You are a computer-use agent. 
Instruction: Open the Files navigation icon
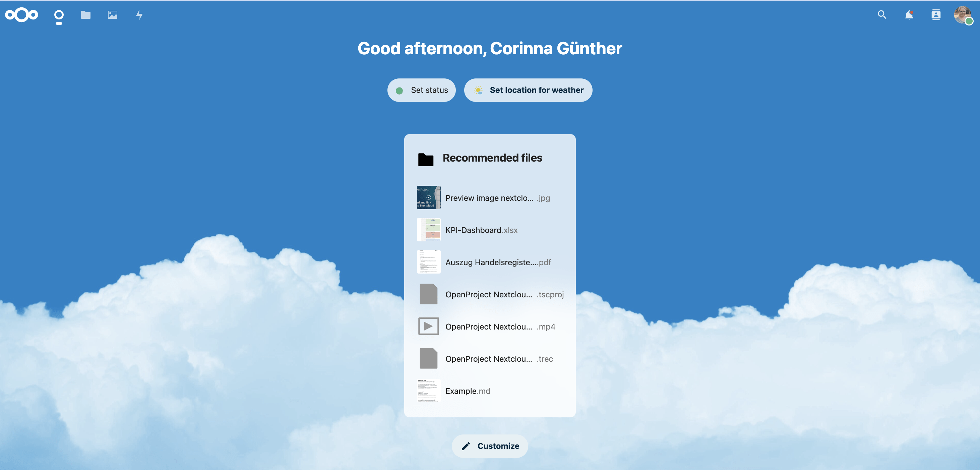[85, 14]
